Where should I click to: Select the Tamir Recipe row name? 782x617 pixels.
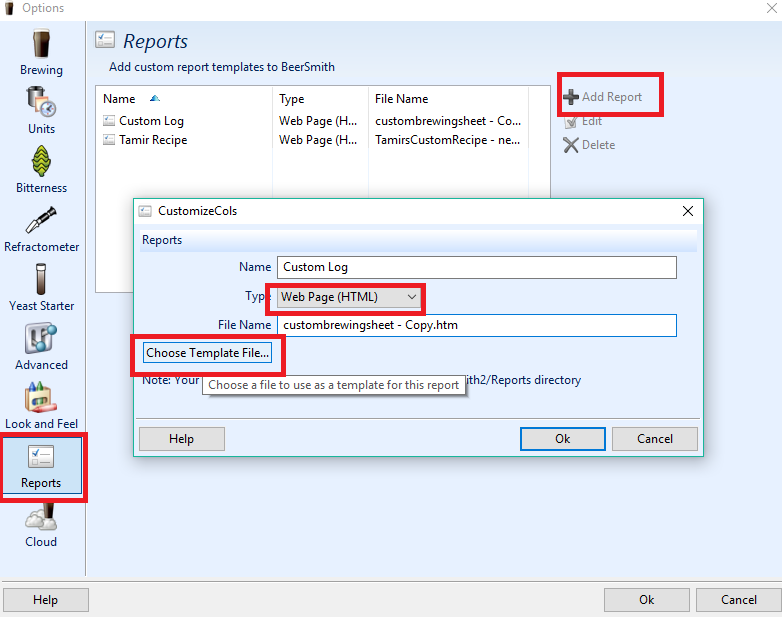[153, 140]
